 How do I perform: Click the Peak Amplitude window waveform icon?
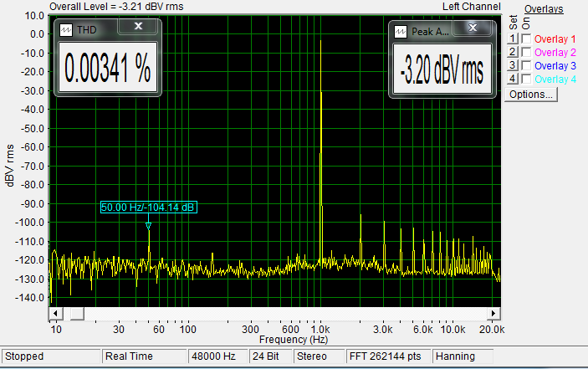(401, 32)
